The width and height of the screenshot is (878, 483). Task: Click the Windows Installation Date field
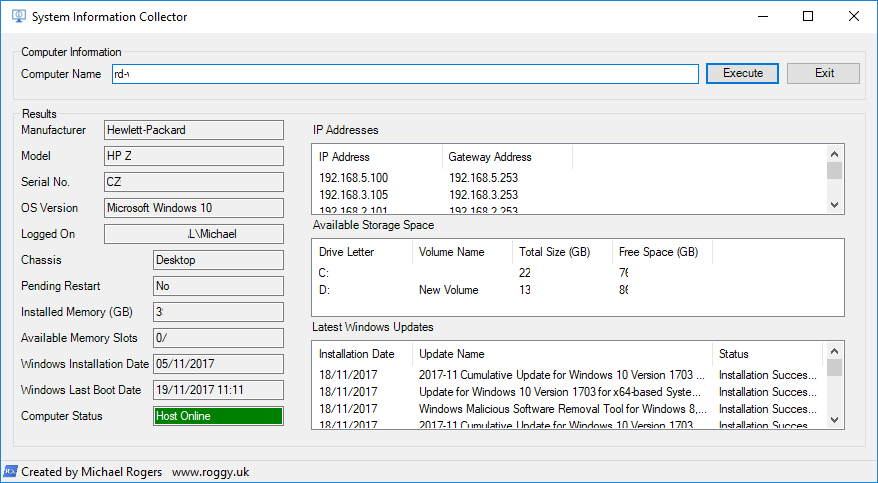(x=218, y=364)
